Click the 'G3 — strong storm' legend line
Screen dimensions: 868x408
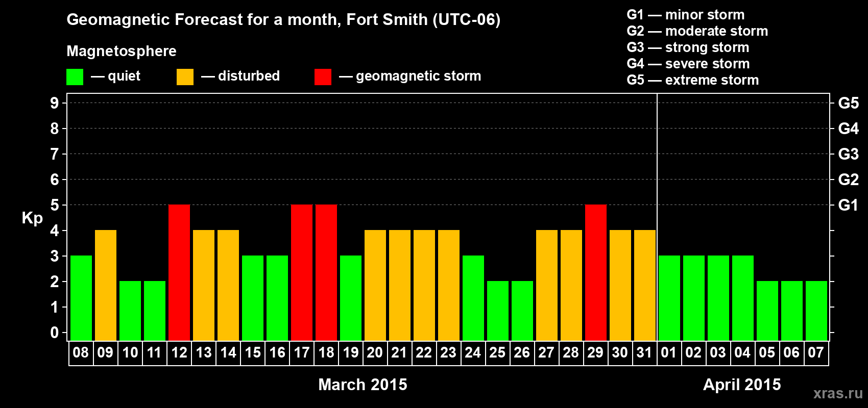tap(688, 47)
